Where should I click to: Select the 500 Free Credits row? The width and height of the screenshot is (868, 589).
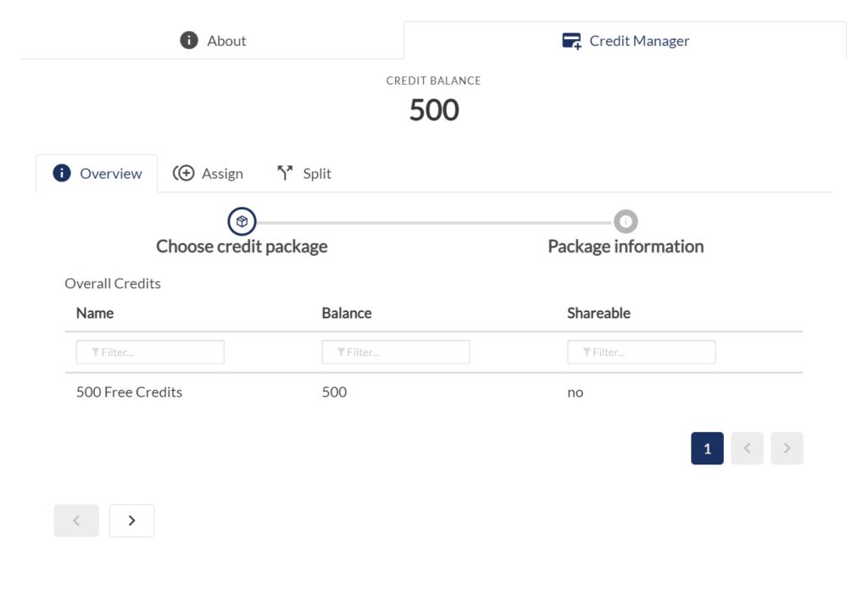point(433,392)
